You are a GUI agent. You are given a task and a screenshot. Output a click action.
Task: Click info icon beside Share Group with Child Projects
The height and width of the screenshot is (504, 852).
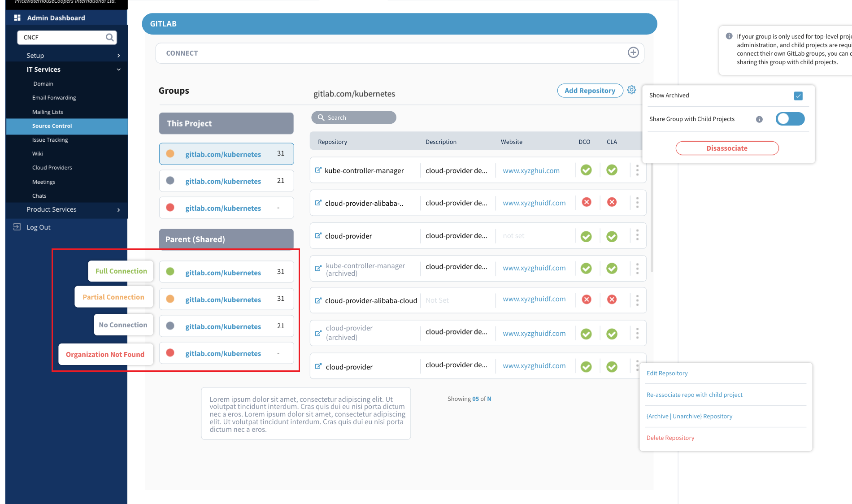759,119
